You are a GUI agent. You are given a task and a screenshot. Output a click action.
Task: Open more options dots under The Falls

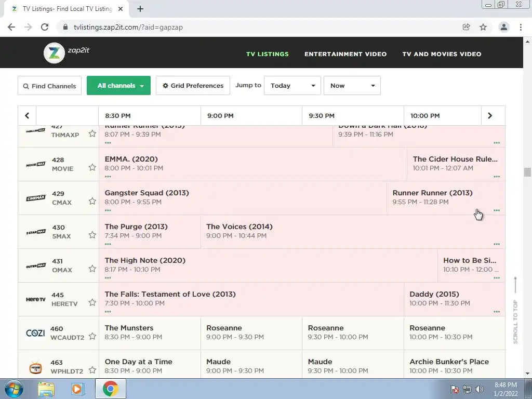108,312
